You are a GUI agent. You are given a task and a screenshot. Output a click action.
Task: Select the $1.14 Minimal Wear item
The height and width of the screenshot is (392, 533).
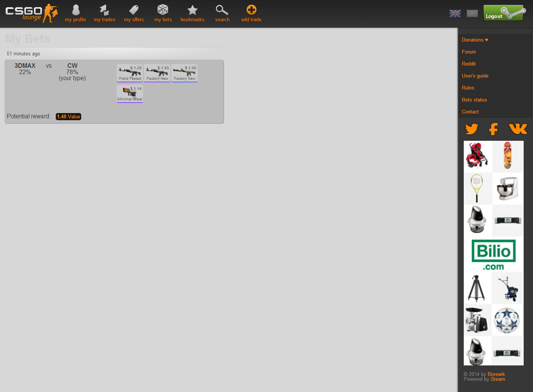point(130,94)
